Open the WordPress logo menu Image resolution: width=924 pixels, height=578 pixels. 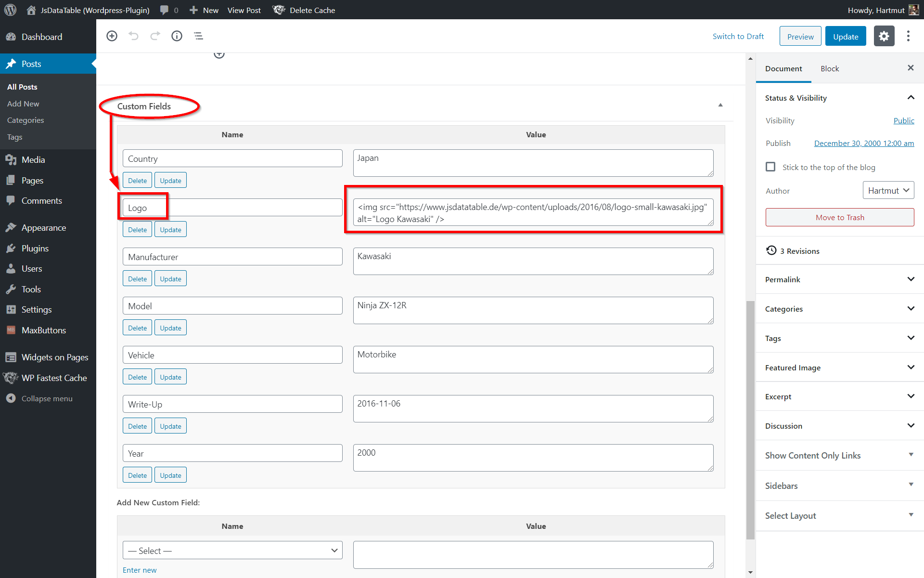coord(10,10)
